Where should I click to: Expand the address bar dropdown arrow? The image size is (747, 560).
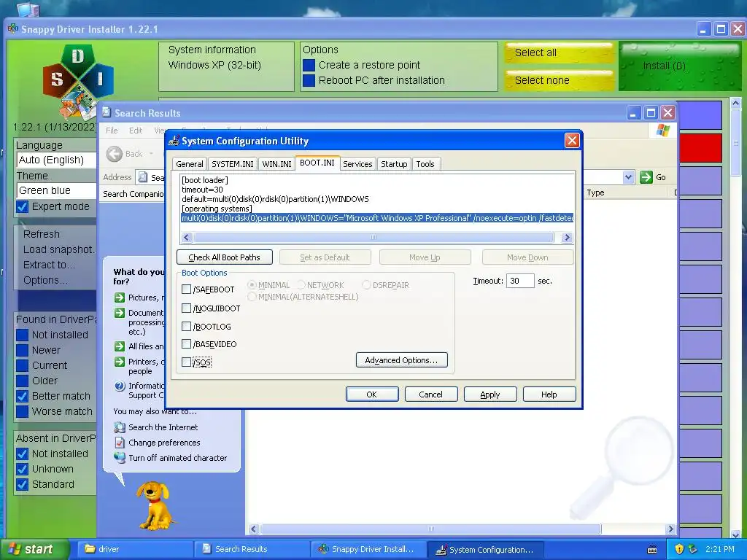(628, 177)
